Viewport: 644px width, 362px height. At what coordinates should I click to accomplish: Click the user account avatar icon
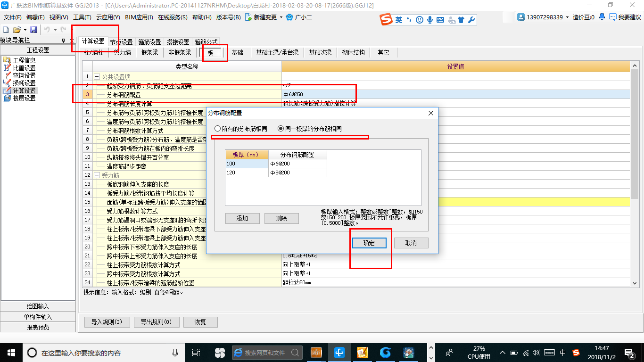pyautogui.click(x=521, y=17)
